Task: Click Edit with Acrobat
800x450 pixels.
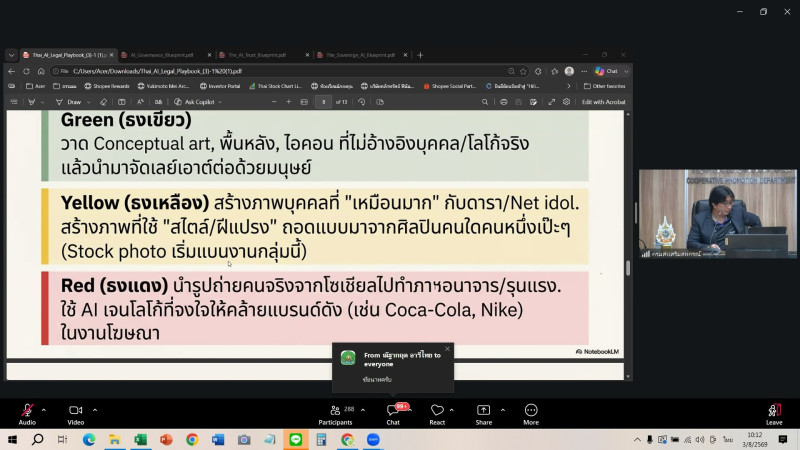Action: tap(604, 102)
